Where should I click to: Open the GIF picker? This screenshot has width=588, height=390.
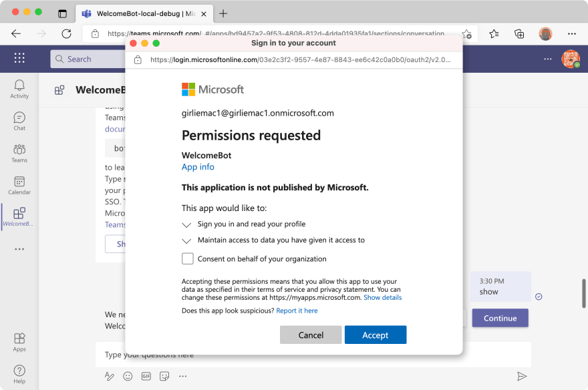(146, 376)
